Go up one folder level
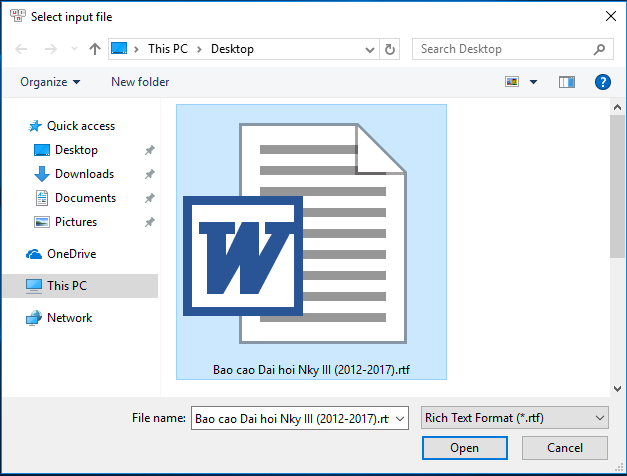 [95, 49]
